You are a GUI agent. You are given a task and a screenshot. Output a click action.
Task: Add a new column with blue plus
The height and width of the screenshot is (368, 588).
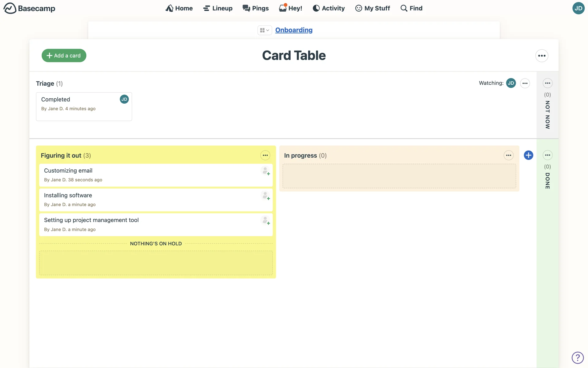(x=528, y=155)
